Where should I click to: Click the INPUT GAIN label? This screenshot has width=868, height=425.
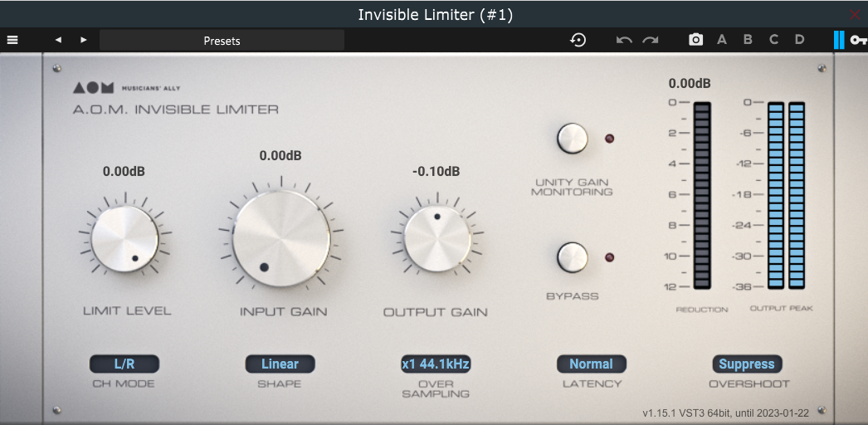pyautogui.click(x=284, y=312)
